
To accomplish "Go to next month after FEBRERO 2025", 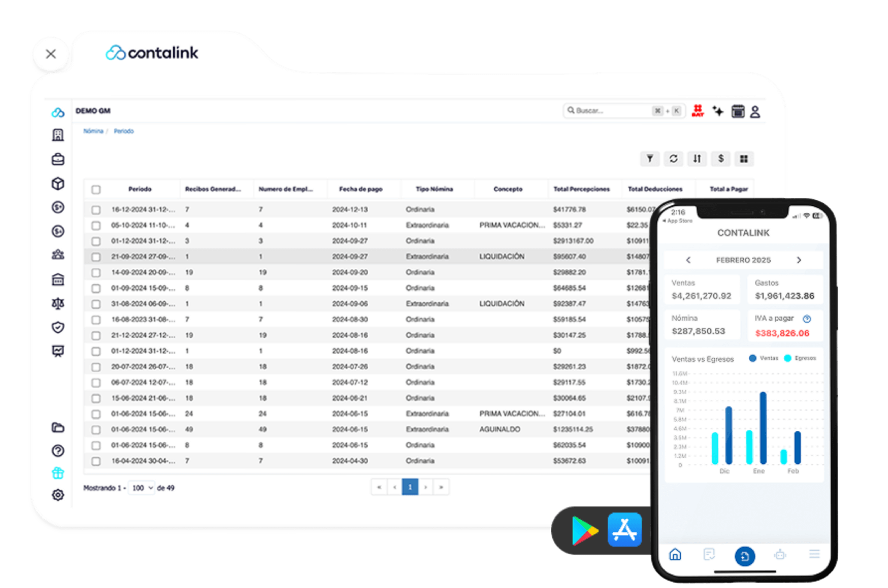I will (x=799, y=260).
